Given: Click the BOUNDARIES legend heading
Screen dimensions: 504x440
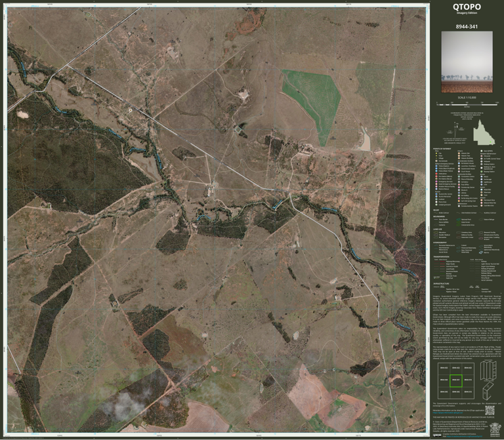Looking at the screenshot, I should click(x=439, y=216).
